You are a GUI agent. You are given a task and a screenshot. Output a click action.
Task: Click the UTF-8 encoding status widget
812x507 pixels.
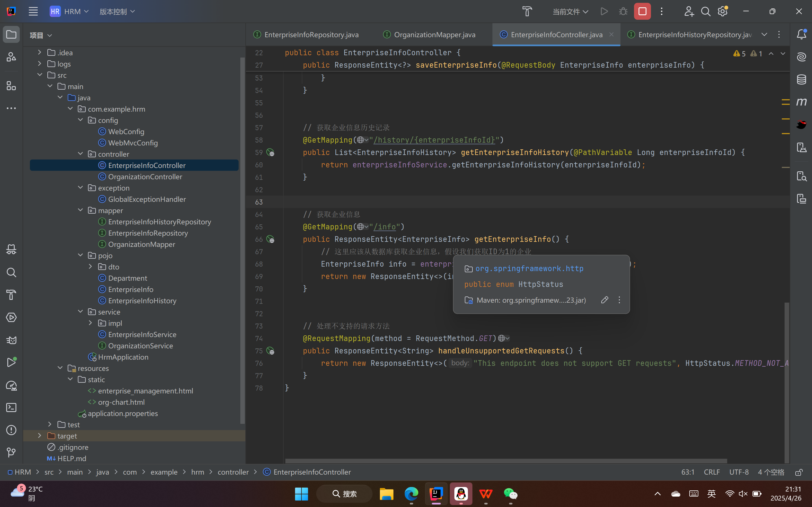[x=739, y=472]
